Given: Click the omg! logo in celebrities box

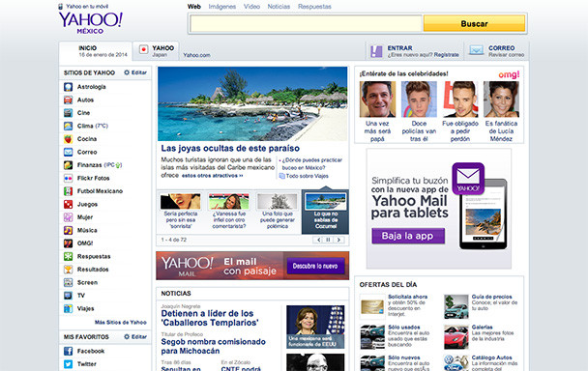Looking at the screenshot, I should click(x=509, y=74).
